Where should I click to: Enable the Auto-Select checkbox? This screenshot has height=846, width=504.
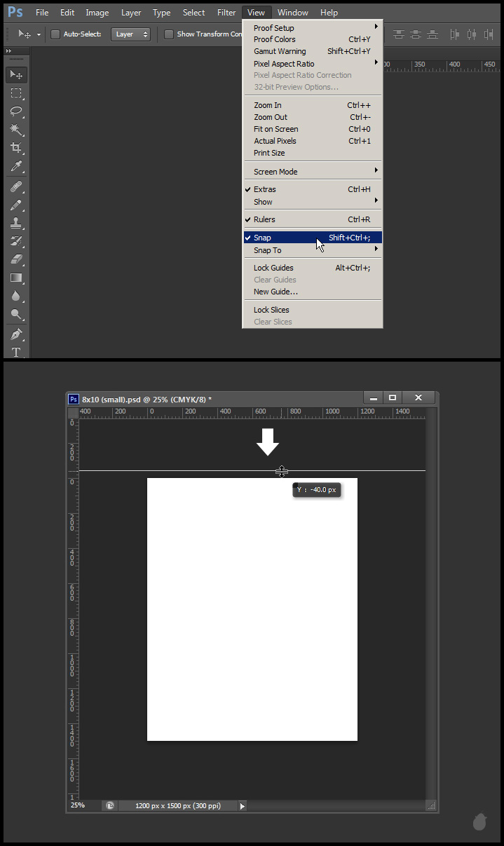point(55,34)
